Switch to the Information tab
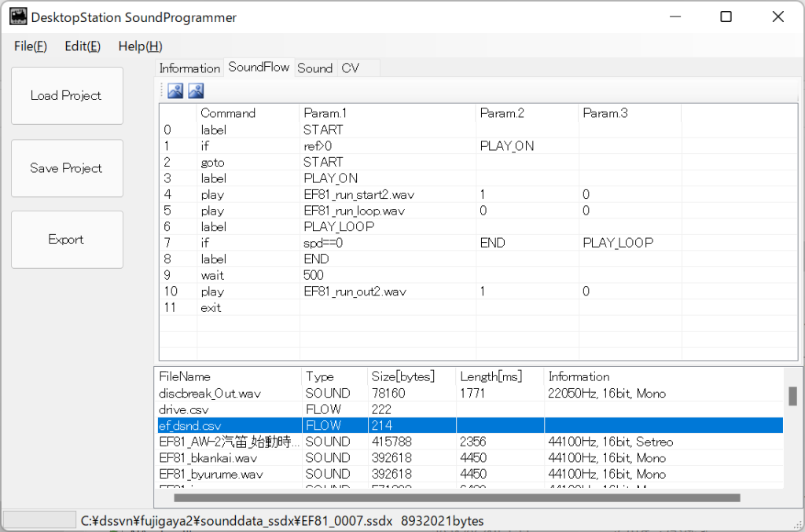The height and width of the screenshot is (532, 805). 189,68
